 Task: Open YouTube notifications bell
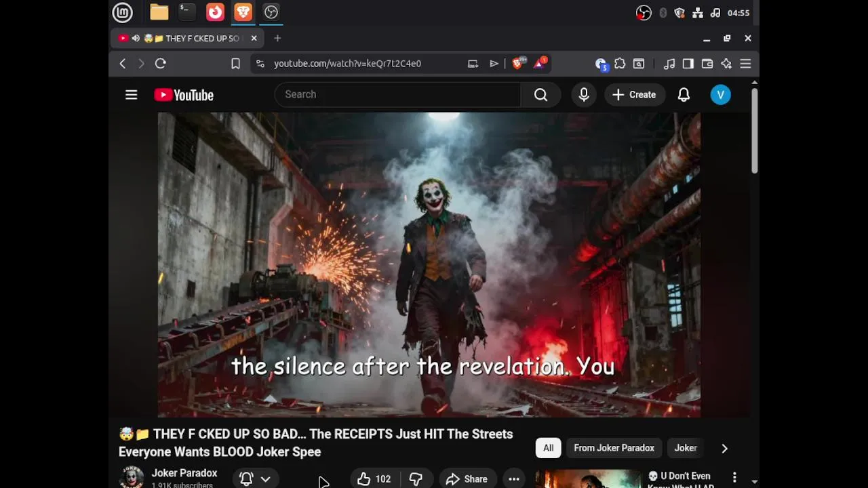[684, 95]
